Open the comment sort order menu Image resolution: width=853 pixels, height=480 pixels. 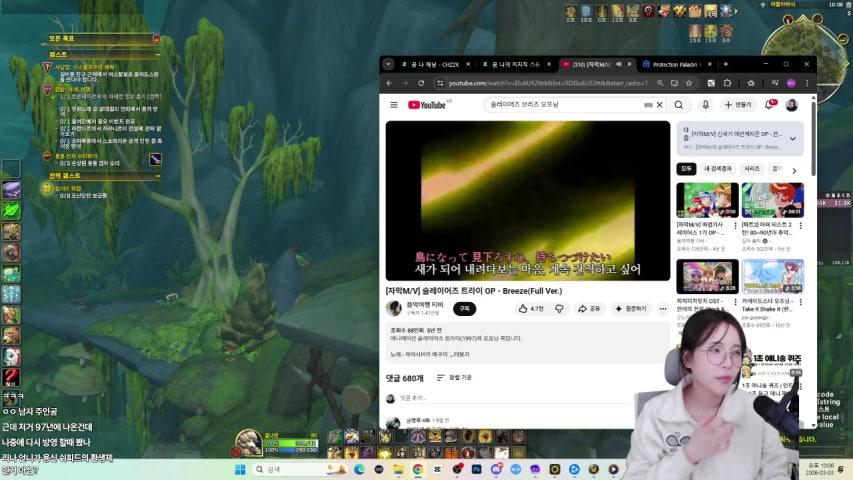coord(454,377)
